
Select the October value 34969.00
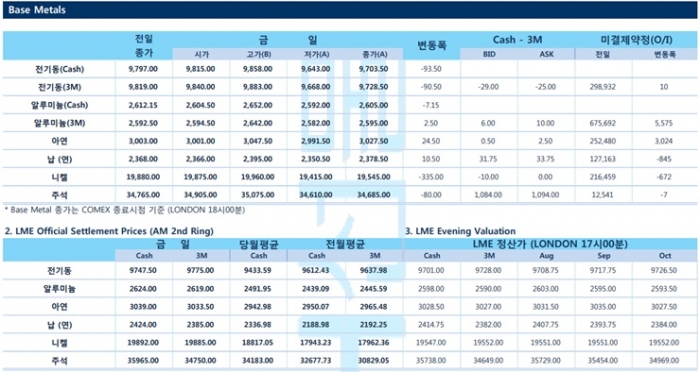click(x=664, y=360)
